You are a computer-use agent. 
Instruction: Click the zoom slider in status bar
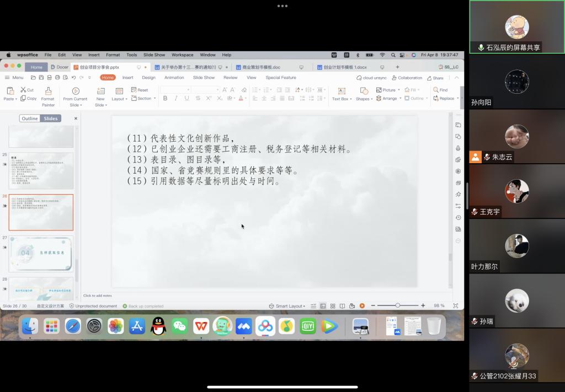[x=397, y=305]
